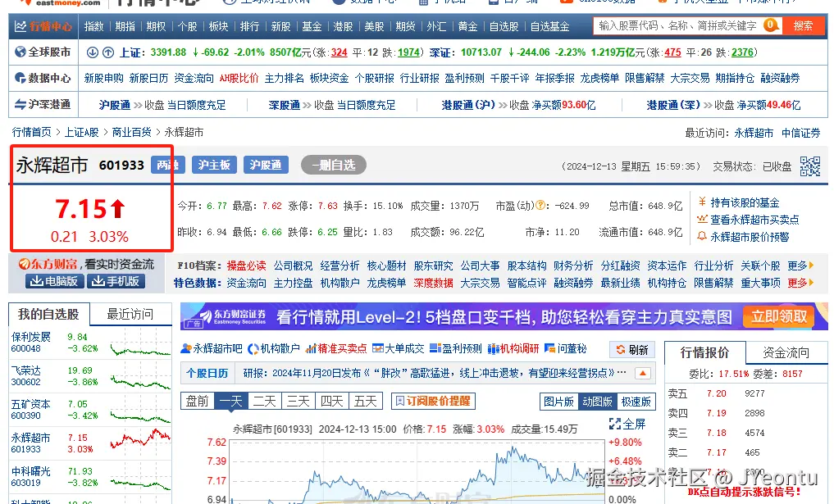Expand 更多 in 特色数据 row
This screenshot has width=834, height=504.
pyautogui.click(x=800, y=283)
